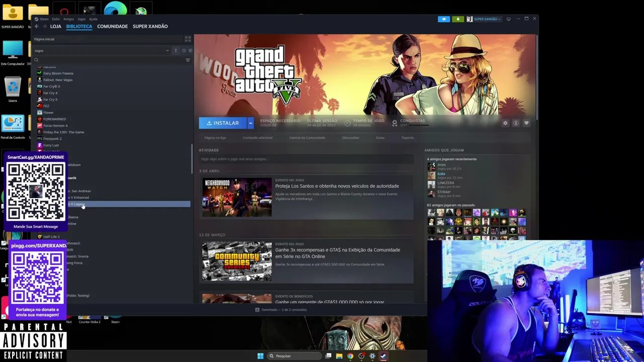Go back with Steam's left arrow
Image resolution: width=644 pixels, height=362 pixels.
click(36, 26)
